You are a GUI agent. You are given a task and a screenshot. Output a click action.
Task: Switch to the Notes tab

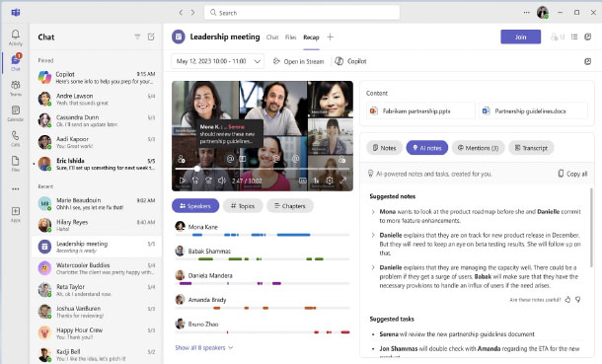click(384, 148)
